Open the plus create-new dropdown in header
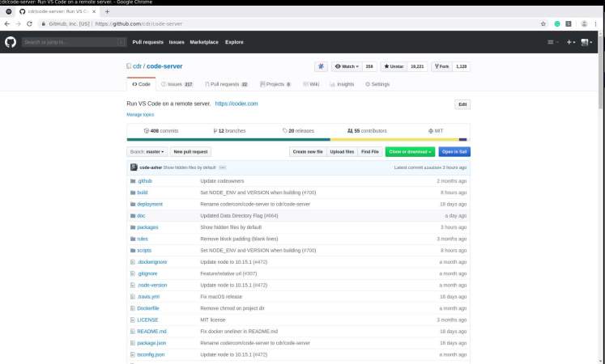The width and height of the screenshot is (605, 364). 571,42
